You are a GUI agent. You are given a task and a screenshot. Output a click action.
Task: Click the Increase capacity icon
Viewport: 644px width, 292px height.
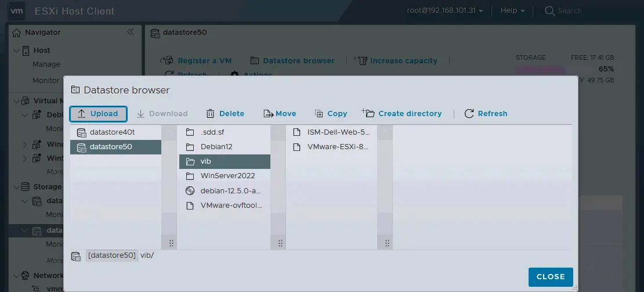click(x=360, y=60)
